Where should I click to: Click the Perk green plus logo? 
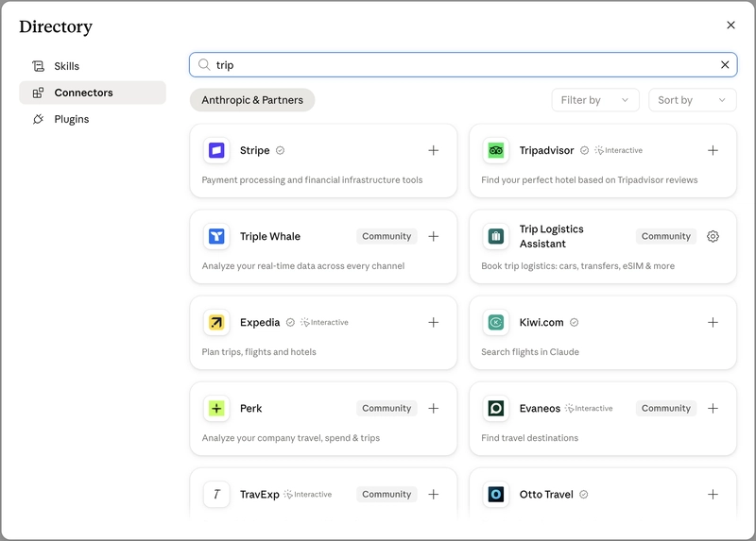tap(216, 408)
